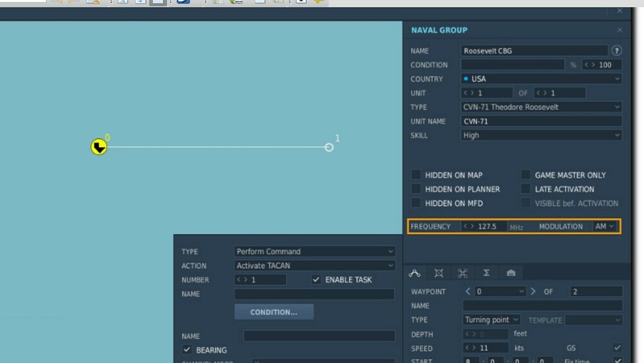Image resolution: width=644 pixels, height=363 pixels.
Task: Open task Type dropdown Perform Command
Action: click(x=315, y=251)
